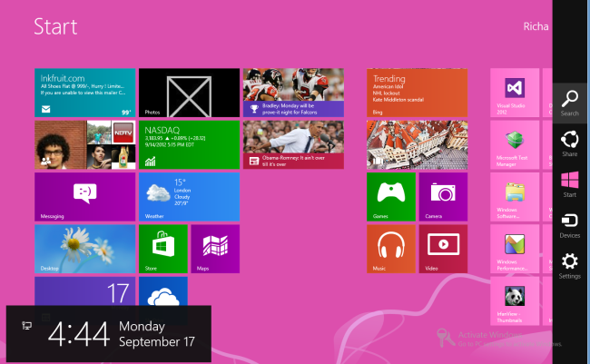Viewport: 590px width, 364px height.
Task: Open the Sports tile about Falcons
Action: 293,93
